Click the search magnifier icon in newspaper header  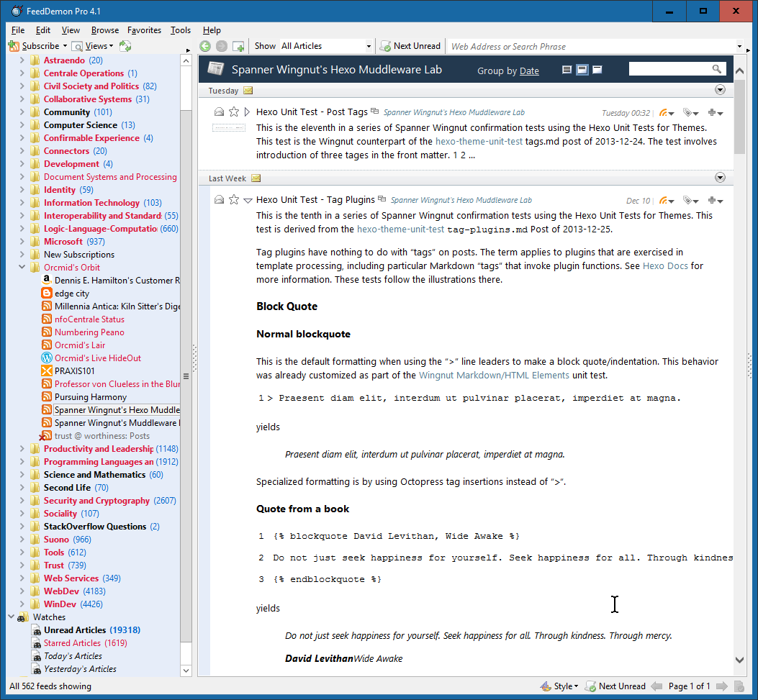717,69
